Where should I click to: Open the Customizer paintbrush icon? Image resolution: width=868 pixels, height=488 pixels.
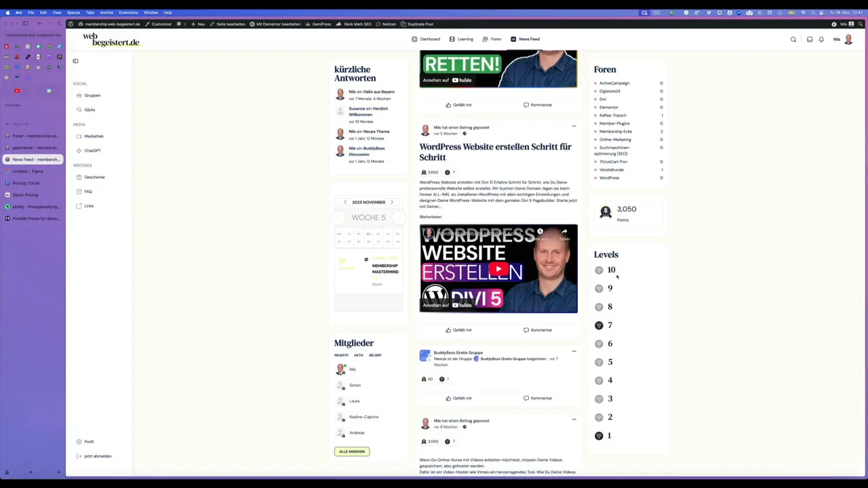[146, 24]
